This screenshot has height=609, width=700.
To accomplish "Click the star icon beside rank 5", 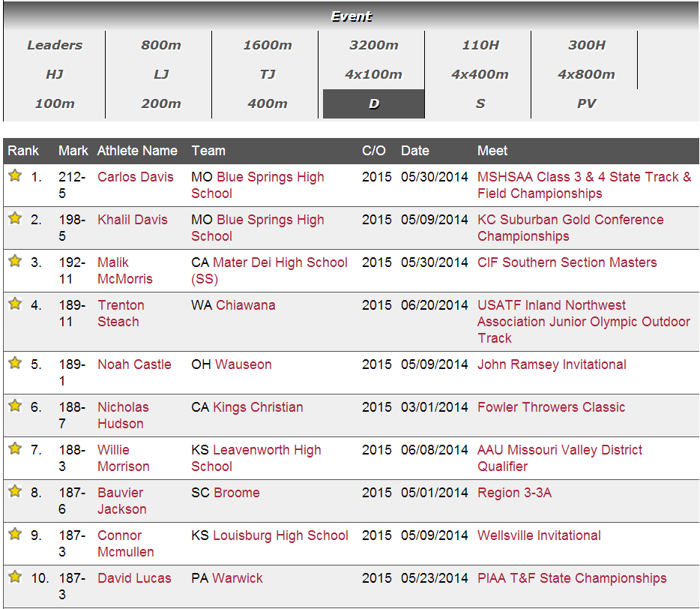I will click(x=15, y=364).
